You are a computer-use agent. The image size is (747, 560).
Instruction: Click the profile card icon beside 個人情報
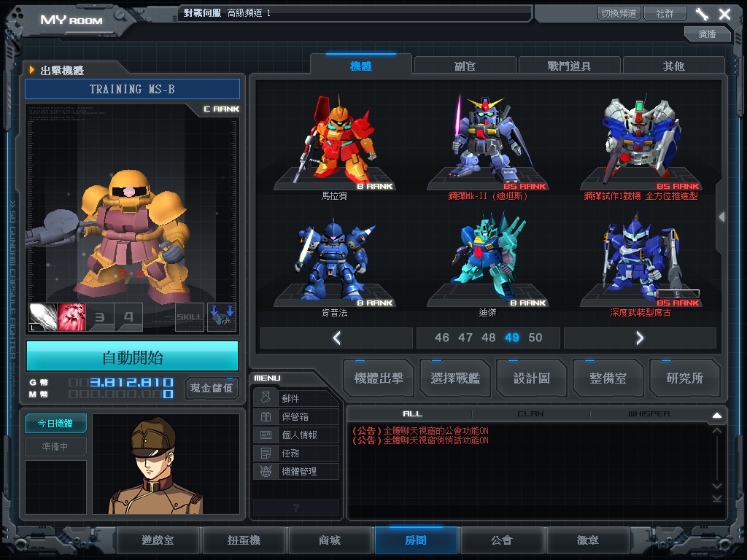[266, 435]
